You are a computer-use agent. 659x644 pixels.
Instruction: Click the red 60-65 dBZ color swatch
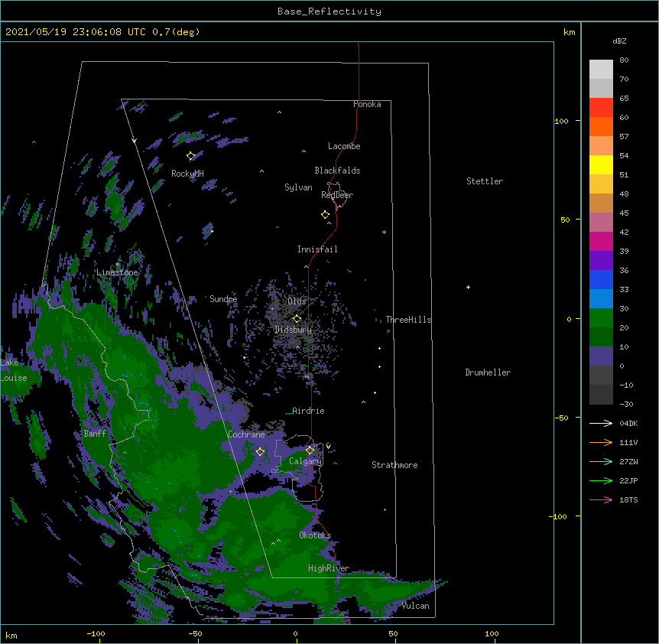click(601, 107)
